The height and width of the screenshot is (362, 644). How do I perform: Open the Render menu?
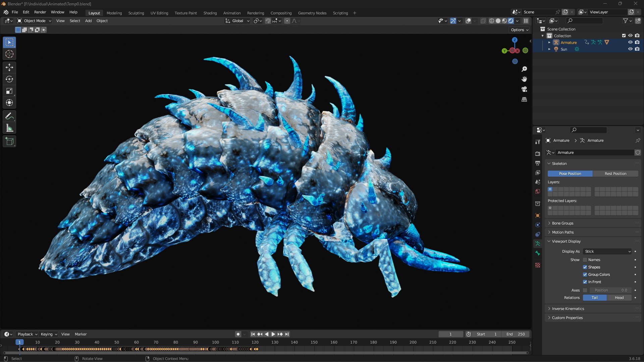[40, 12]
